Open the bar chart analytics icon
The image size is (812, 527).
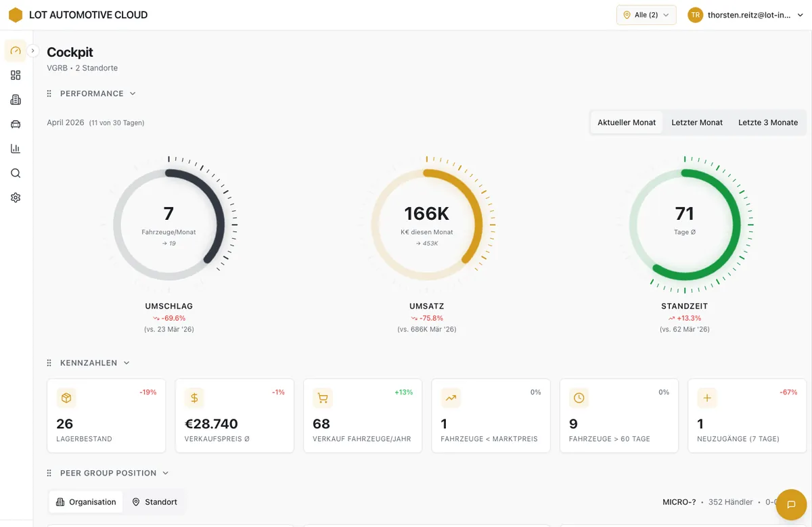click(x=16, y=149)
